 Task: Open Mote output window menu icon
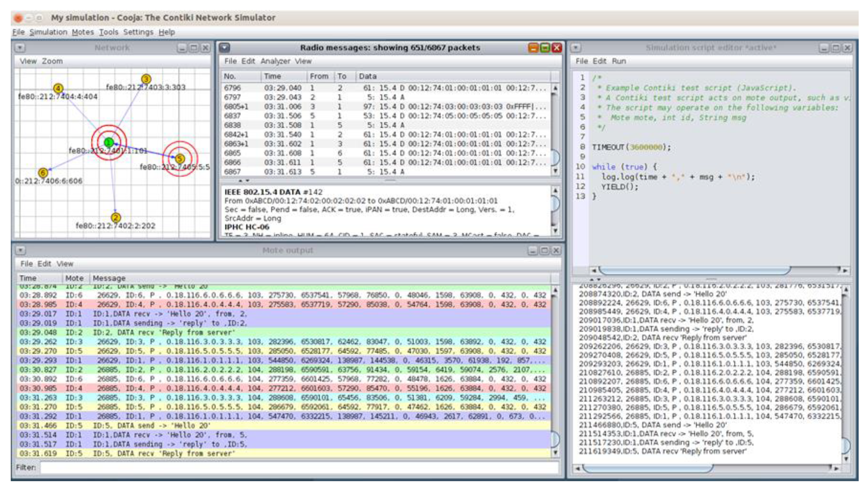tap(20, 250)
